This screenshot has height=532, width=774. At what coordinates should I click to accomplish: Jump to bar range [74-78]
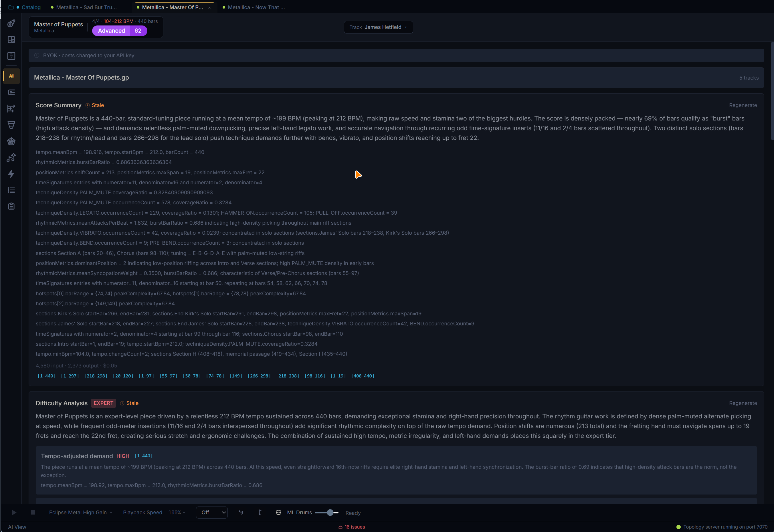pos(215,376)
